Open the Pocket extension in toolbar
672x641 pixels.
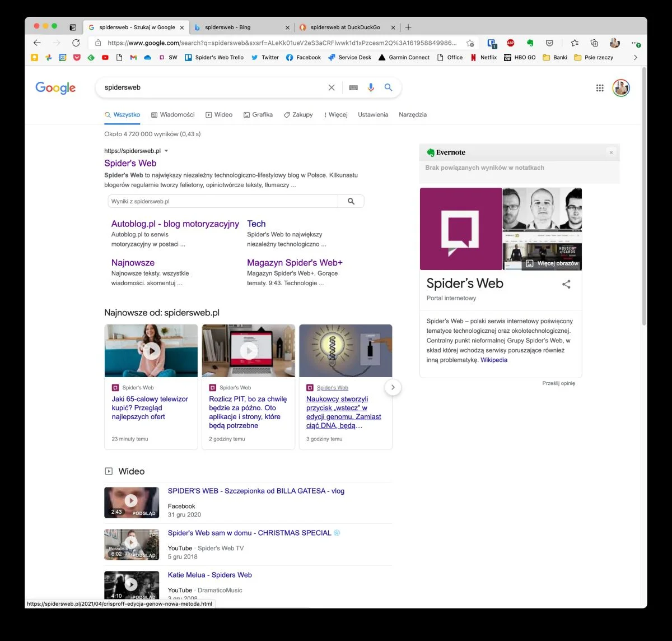click(549, 43)
